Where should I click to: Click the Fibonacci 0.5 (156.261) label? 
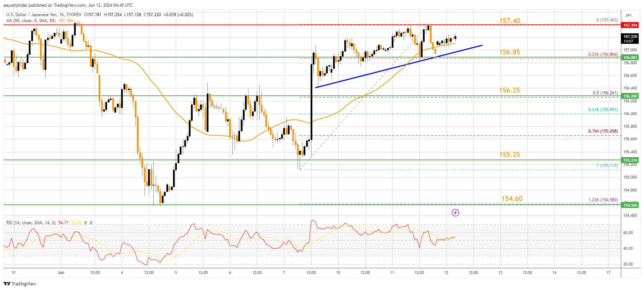(605, 93)
